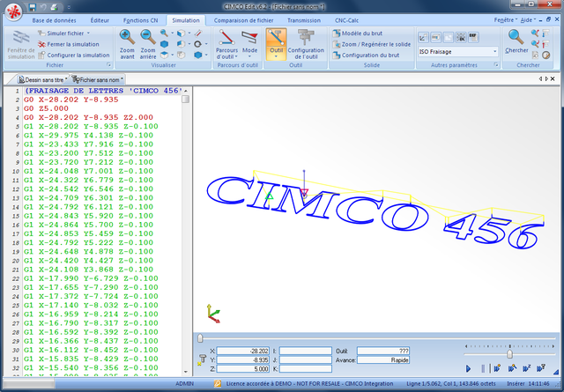This screenshot has width=564, height=392.
Task: Toggle the Outil display button
Action: 276,44
